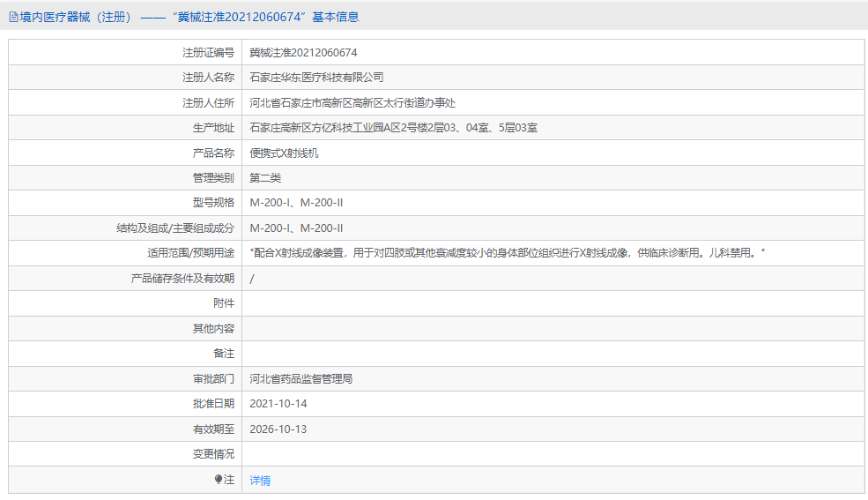Select the management class value 第二类
The image size is (868, 500).
265,178
